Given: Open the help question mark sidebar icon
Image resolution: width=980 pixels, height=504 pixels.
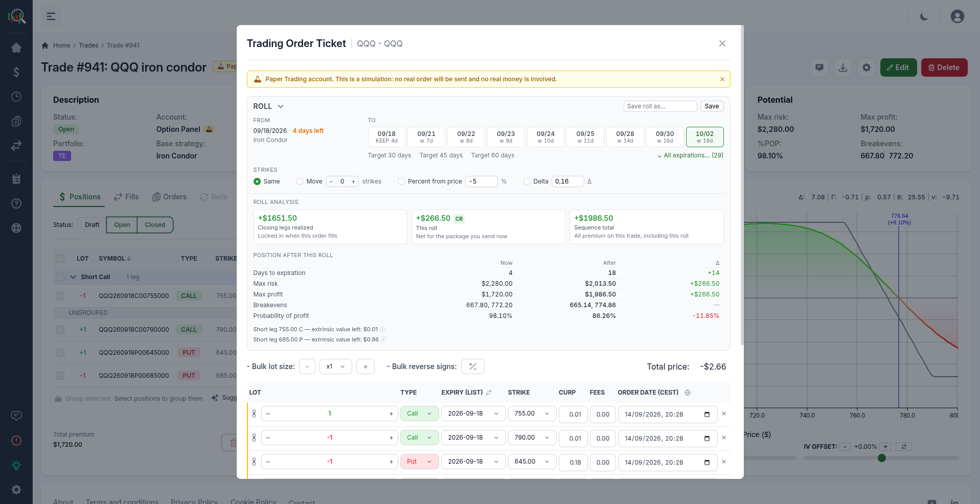Looking at the screenshot, I should 16,203.
